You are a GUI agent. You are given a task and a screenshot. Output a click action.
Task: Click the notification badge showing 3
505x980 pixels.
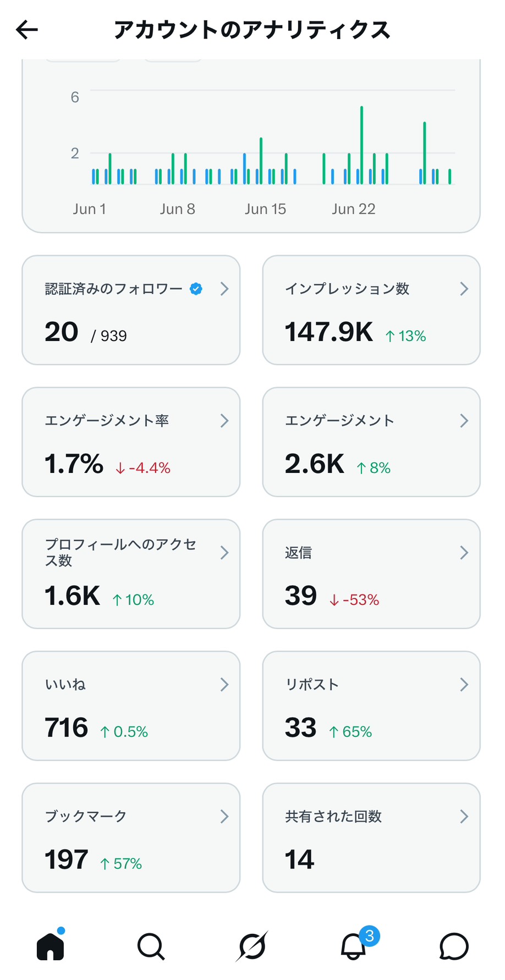[x=370, y=936]
